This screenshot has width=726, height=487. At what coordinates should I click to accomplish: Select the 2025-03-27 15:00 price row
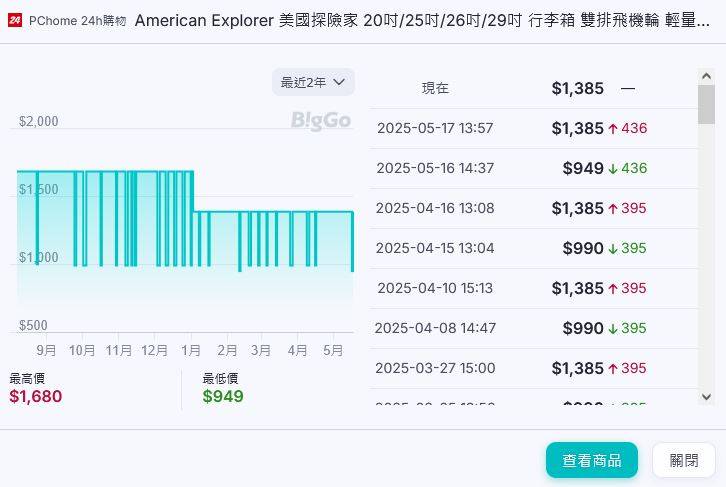coord(533,368)
